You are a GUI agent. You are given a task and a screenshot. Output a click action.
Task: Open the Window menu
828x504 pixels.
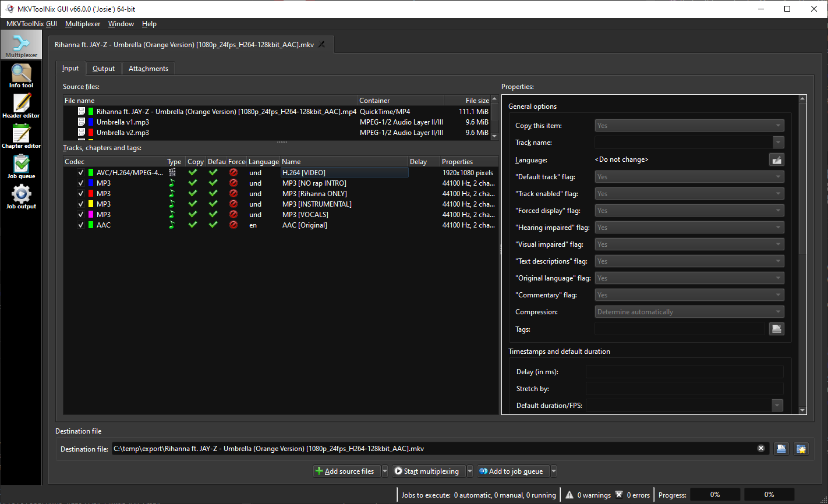(x=121, y=24)
